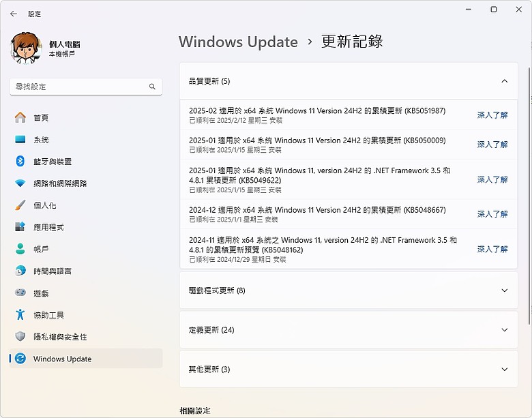Screen dimensions: 532x418
Task: Open 隱私權與安全性 shield icon
Action: tap(20, 337)
